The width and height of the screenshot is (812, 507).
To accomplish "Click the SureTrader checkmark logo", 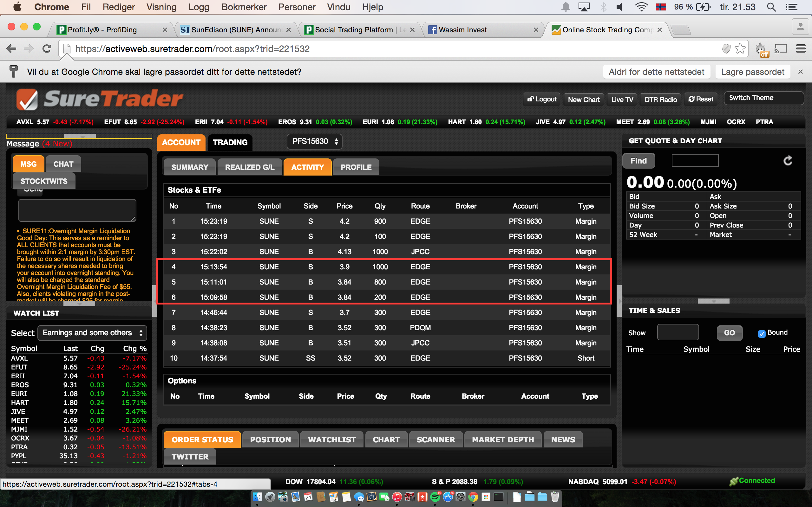I will pos(28,99).
